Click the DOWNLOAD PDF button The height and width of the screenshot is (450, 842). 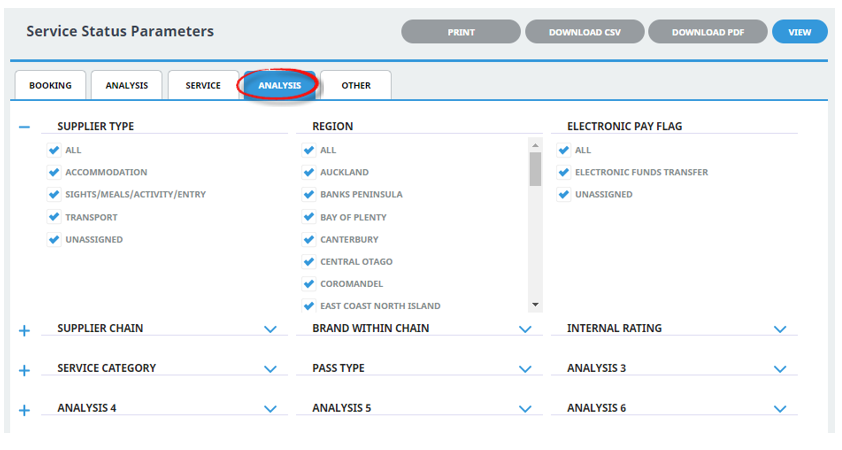click(708, 32)
